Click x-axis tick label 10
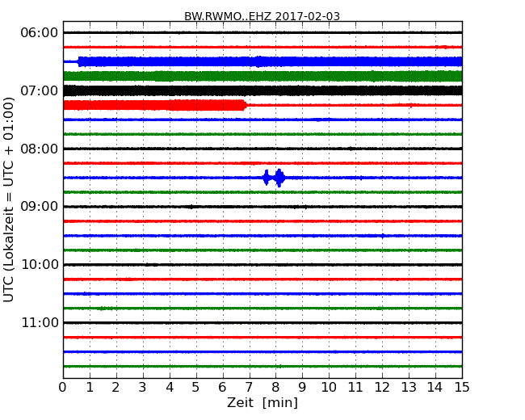Viewport: 525px width, 420px height. [x=329, y=387]
